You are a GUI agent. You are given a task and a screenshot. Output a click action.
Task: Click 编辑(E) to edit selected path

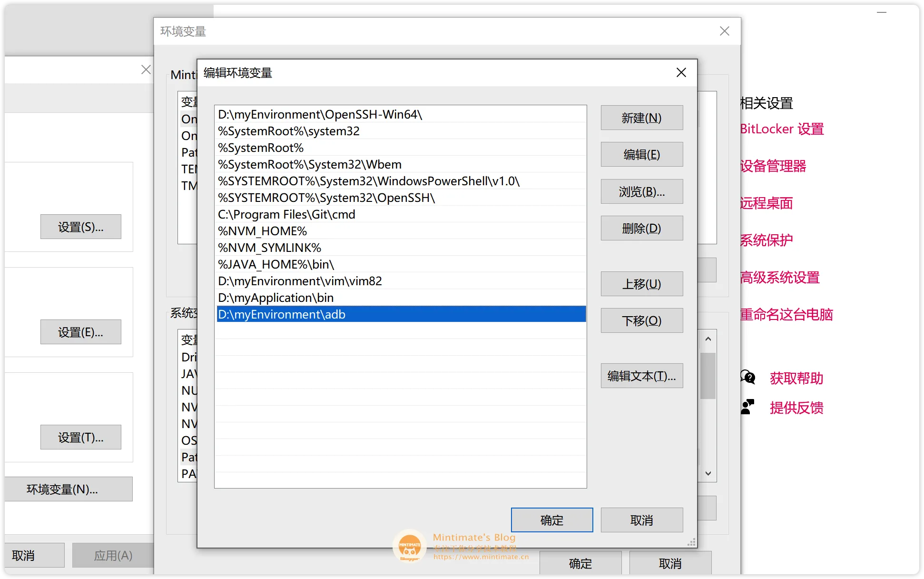coord(641,155)
